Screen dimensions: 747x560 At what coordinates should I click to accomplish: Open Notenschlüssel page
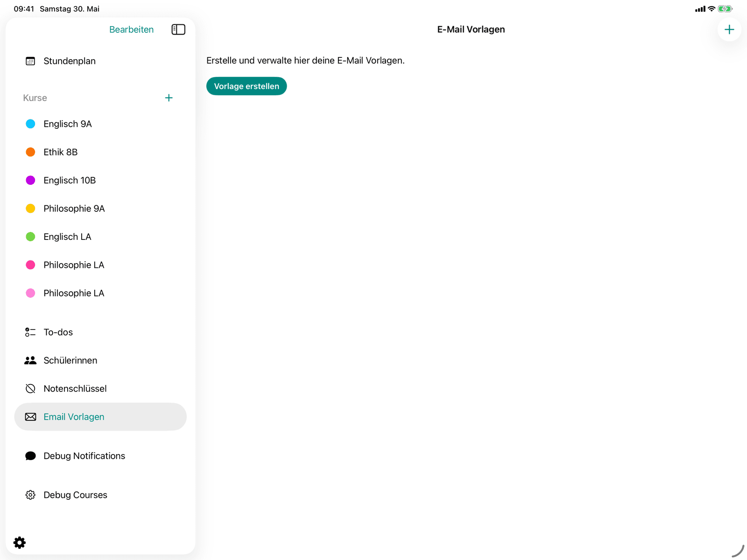[x=100, y=389]
